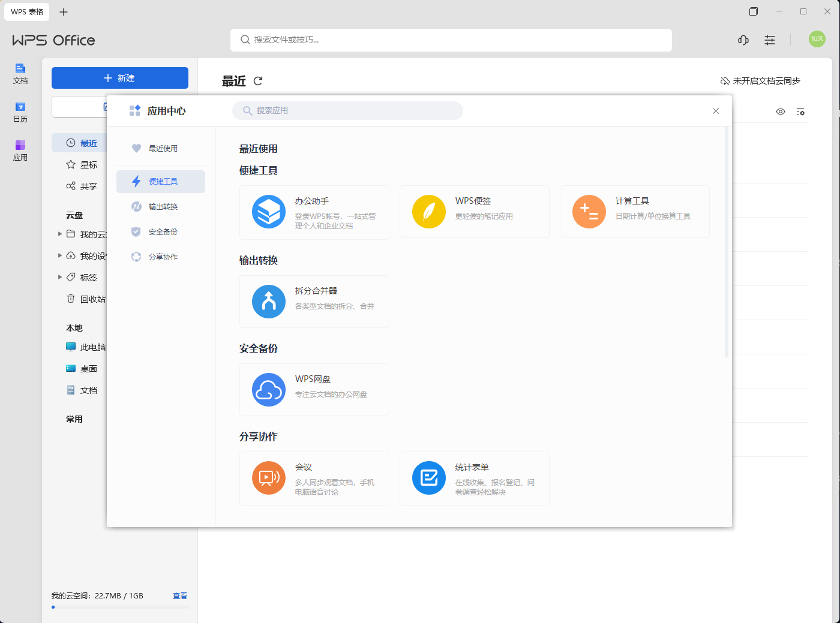
Task: Refresh the 最近 list
Action: (258, 81)
